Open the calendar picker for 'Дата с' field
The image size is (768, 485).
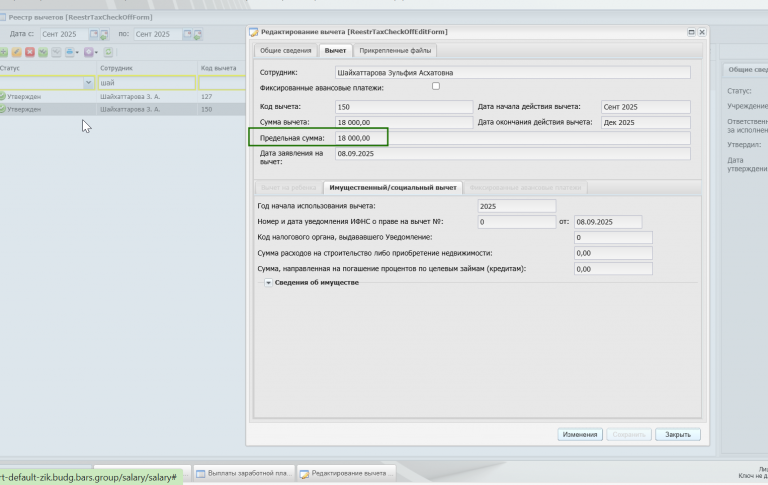coord(94,34)
